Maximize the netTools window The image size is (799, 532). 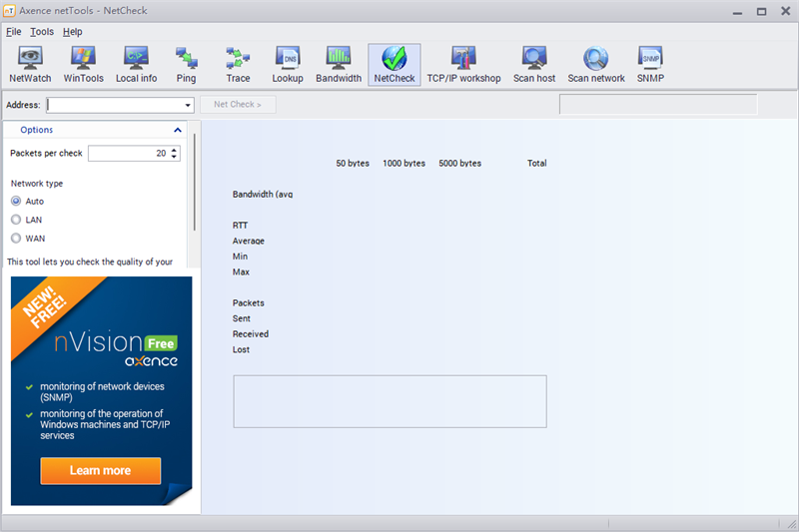click(761, 11)
